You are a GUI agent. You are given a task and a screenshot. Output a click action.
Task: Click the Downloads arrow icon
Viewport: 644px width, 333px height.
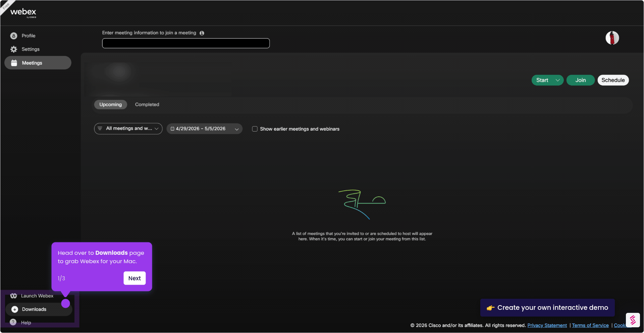(15, 309)
